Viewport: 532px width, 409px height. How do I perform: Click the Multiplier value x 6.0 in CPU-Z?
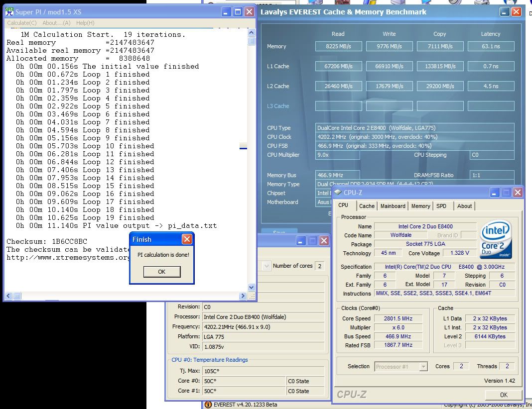point(398,328)
